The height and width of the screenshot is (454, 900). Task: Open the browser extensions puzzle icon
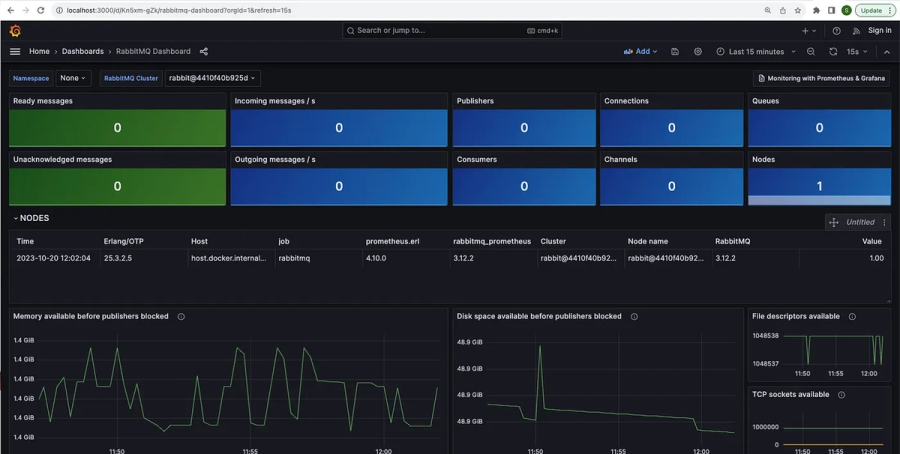coord(817,10)
